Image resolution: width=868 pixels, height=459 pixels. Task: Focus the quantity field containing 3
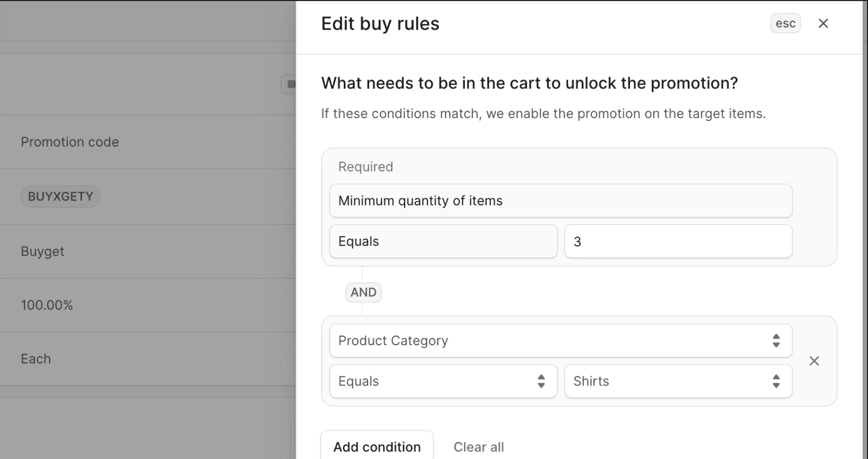coord(678,241)
